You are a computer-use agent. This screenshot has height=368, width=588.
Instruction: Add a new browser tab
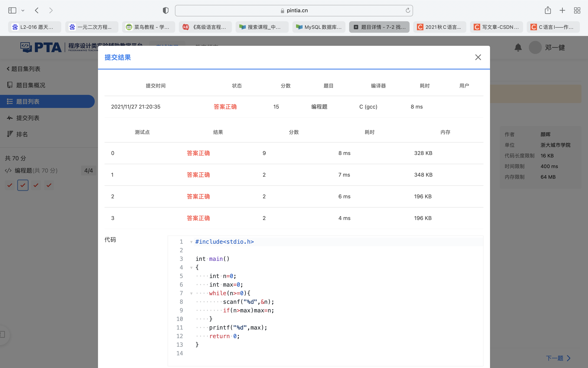[562, 10]
